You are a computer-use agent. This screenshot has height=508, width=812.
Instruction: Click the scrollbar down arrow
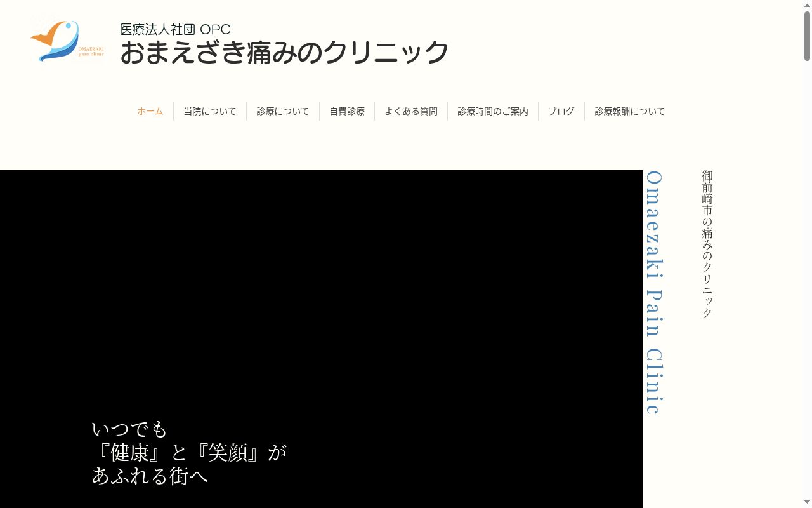tap(808, 503)
